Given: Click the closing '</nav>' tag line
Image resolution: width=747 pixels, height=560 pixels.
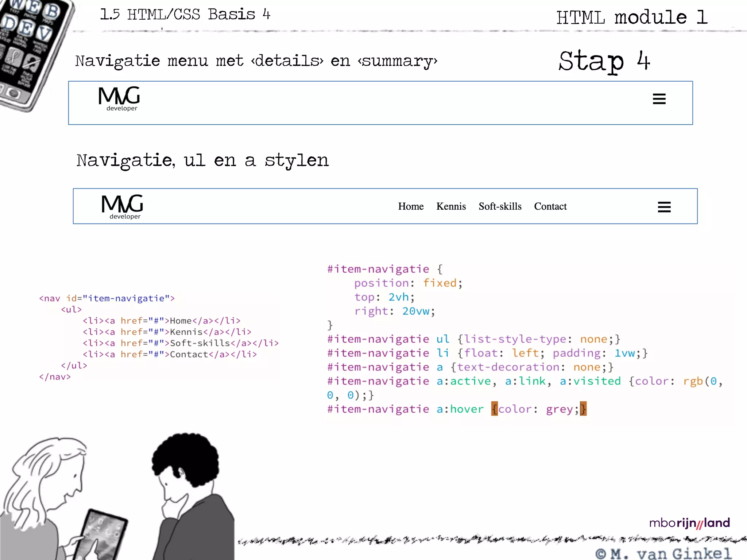Looking at the screenshot, I should pyautogui.click(x=55, y=377).
